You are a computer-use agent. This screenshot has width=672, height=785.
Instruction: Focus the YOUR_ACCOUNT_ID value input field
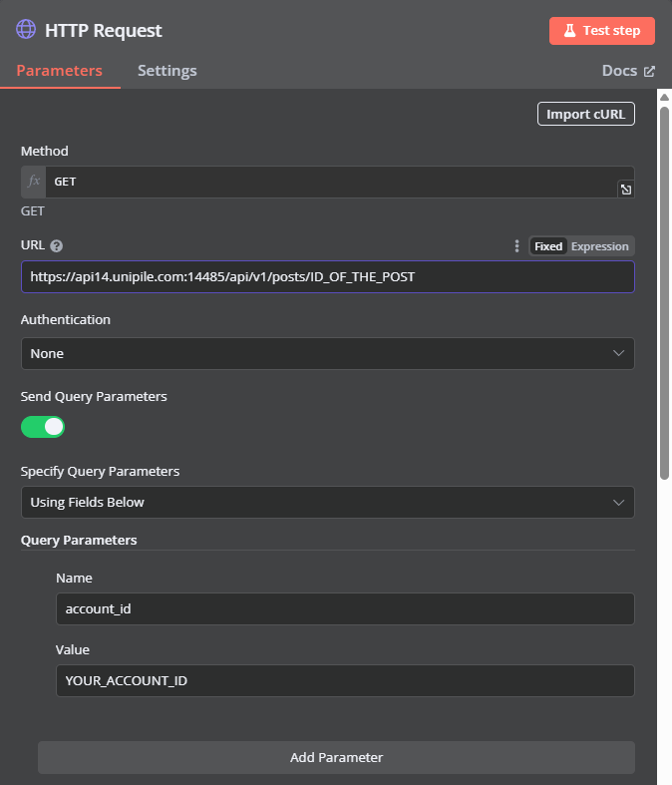coord(345,681)
